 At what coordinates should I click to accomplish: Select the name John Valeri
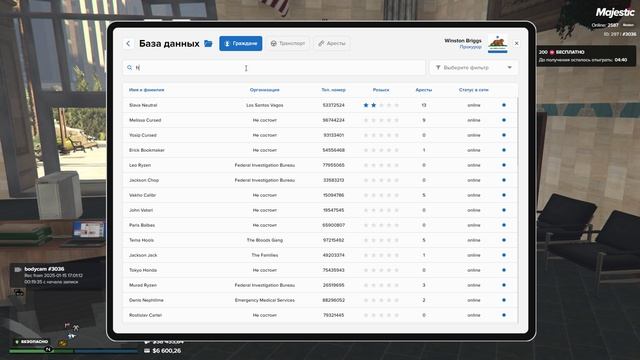coord(141,210)
